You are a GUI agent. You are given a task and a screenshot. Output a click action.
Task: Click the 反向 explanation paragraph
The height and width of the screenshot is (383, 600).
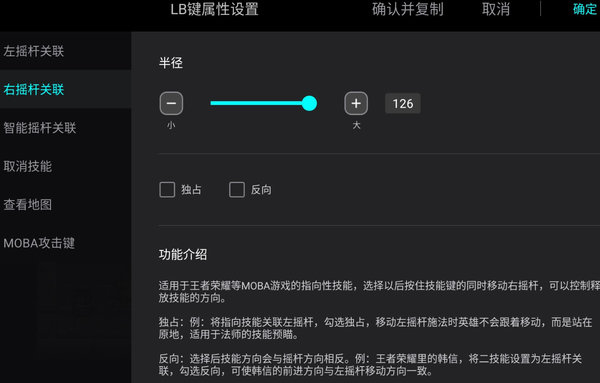click(x=370, y=365)
